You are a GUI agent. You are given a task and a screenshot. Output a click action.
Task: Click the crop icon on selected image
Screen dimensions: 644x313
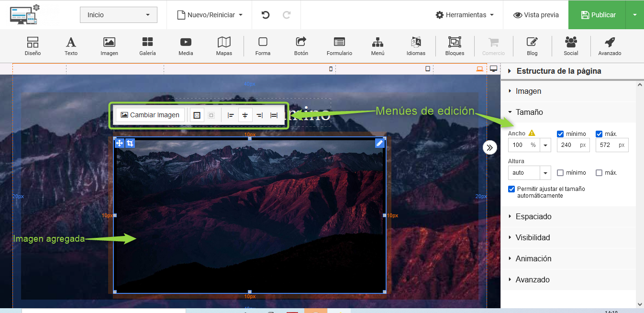[130, 143]
